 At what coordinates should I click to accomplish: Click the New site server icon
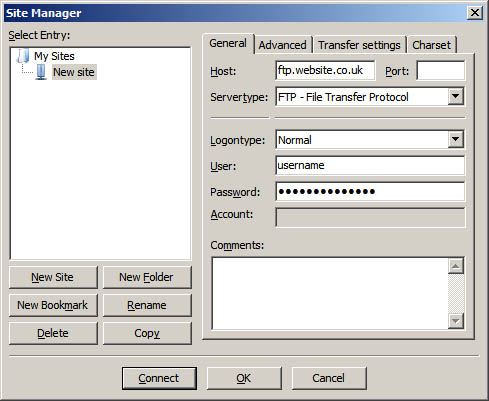click(41, 72)
